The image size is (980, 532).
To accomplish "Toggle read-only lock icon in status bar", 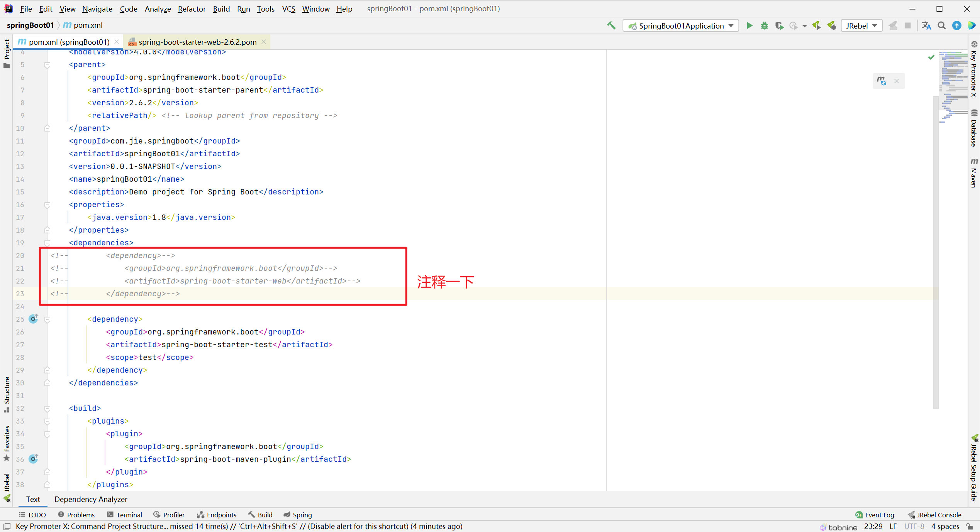I will [970, 526].
